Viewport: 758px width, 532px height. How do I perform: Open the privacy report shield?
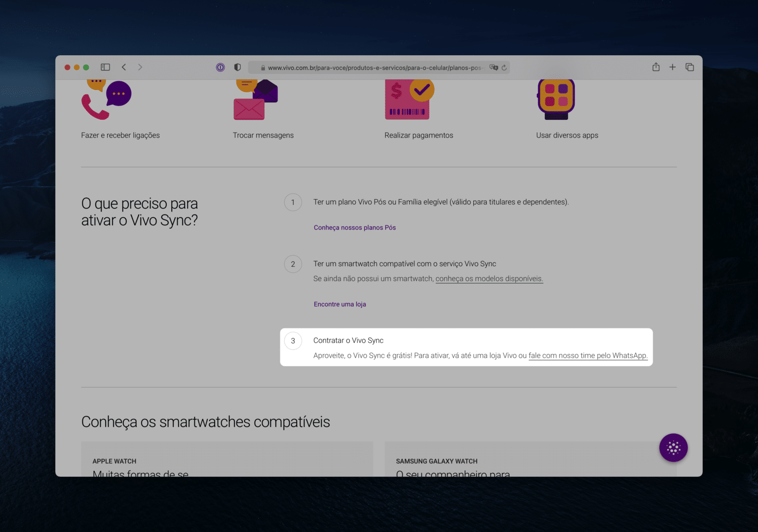[237, 68]
